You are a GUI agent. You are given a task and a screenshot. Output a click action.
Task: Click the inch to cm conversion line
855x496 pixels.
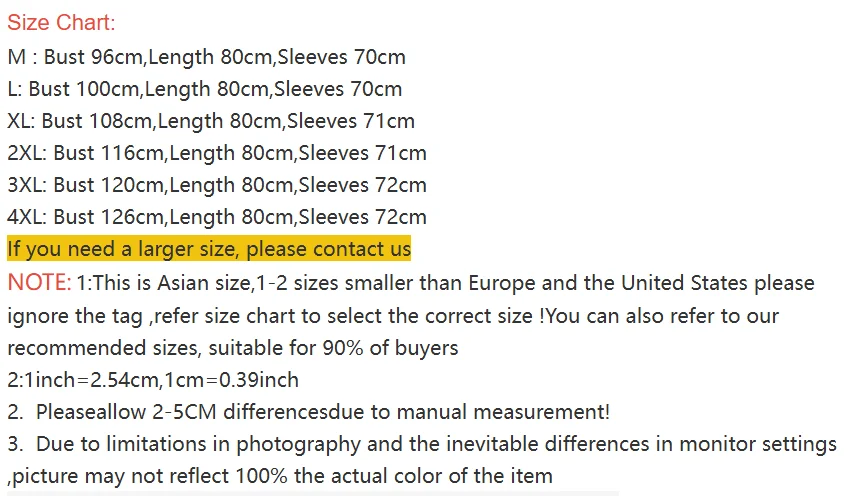[153, 380]
